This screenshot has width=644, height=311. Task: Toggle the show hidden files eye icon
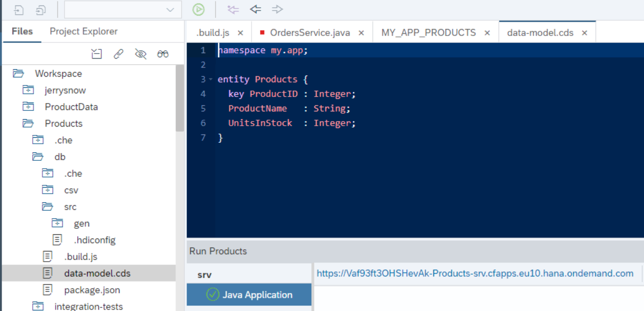(141, 54)
